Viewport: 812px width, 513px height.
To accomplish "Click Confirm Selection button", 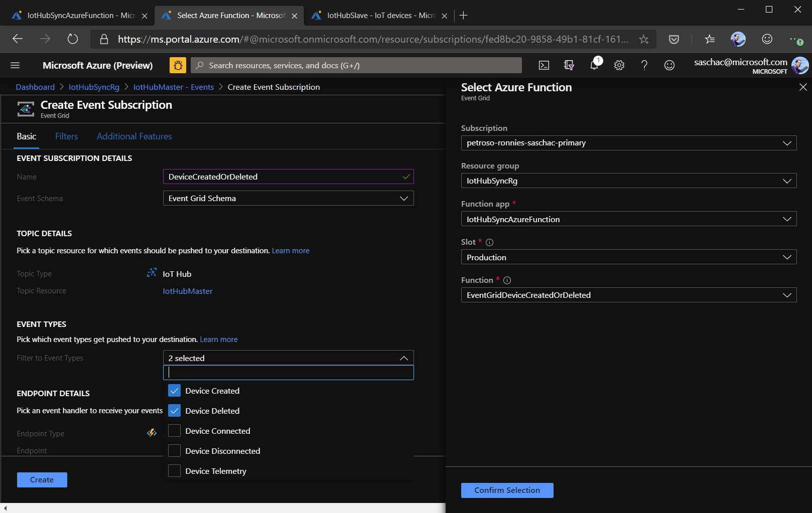I will pos(507,490).
